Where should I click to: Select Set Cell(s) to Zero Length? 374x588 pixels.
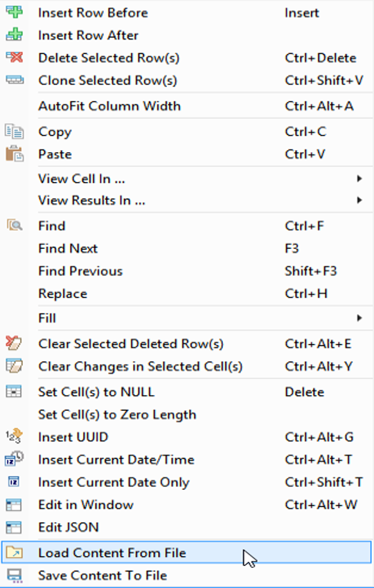(187, 414)
